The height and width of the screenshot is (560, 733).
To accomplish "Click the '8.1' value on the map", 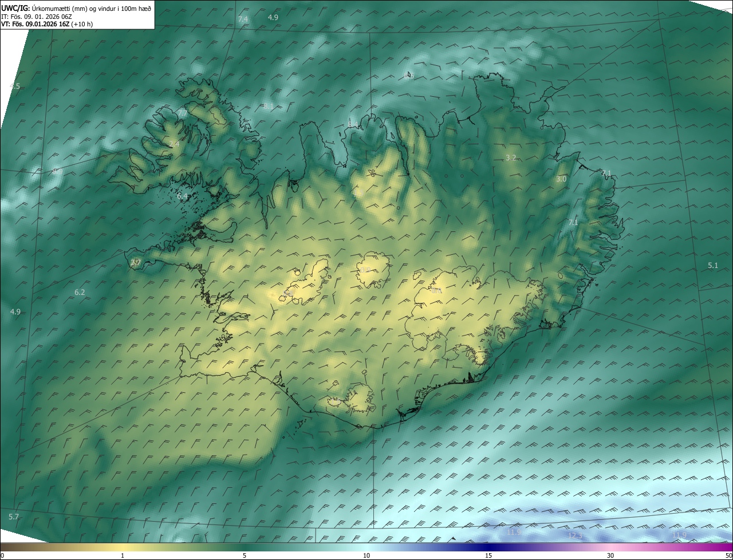I will (x=269, y=106).
